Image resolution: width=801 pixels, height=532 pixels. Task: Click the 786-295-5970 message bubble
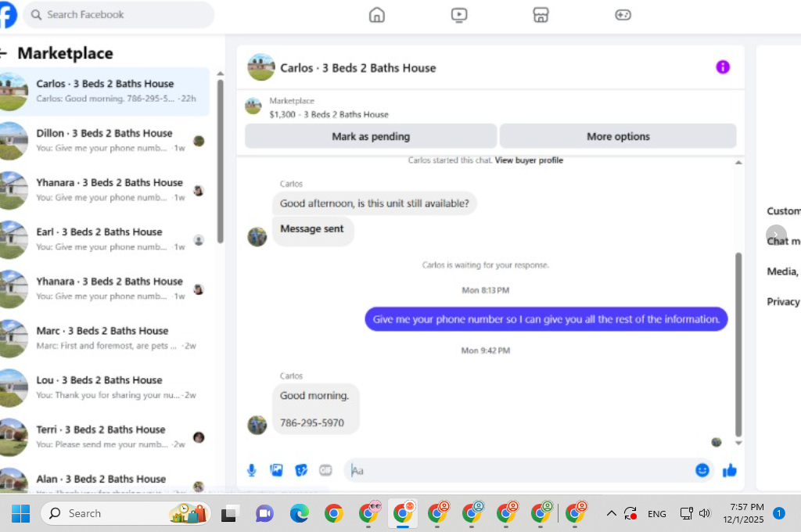316,409
